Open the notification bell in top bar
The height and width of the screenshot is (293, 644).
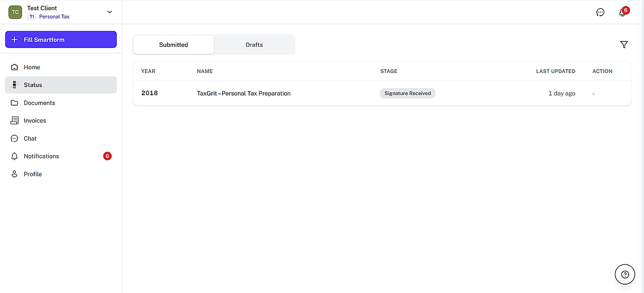pyautogui.click(x=623, y=12)
